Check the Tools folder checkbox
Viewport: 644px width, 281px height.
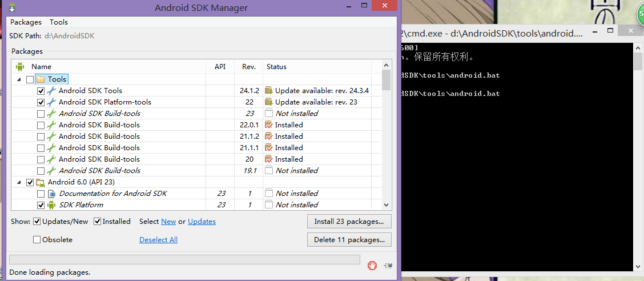click(x=30, y=79)
